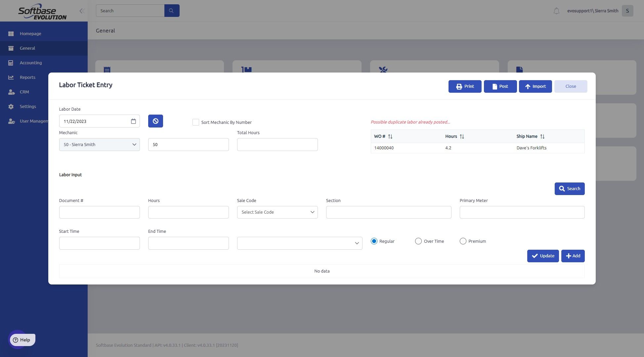
Task: Open the CRM menu item
Action: point(24,92)
